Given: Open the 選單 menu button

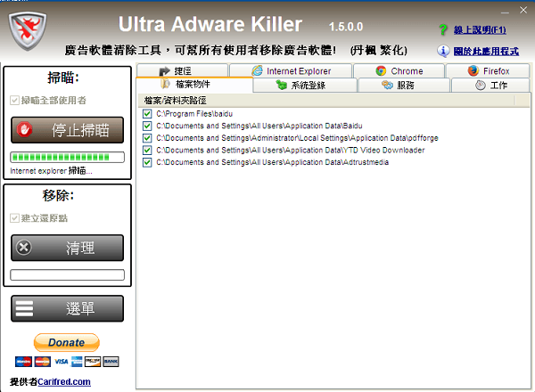Looking at the screenshot, I should click(x=67, y=308).
